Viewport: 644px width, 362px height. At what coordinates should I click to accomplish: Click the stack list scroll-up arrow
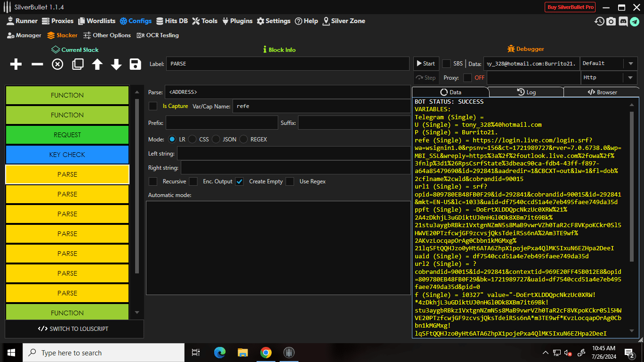click(x=137, y=92)
